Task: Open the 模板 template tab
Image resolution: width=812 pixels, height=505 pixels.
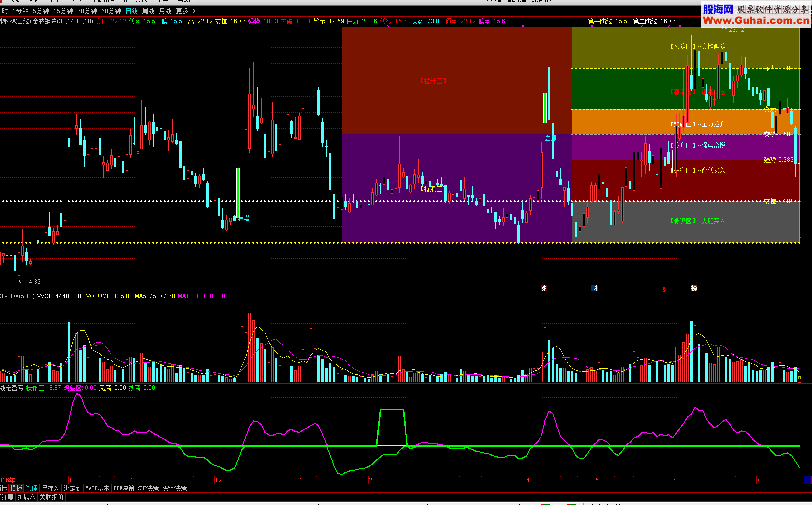Action: pos(16,488)
